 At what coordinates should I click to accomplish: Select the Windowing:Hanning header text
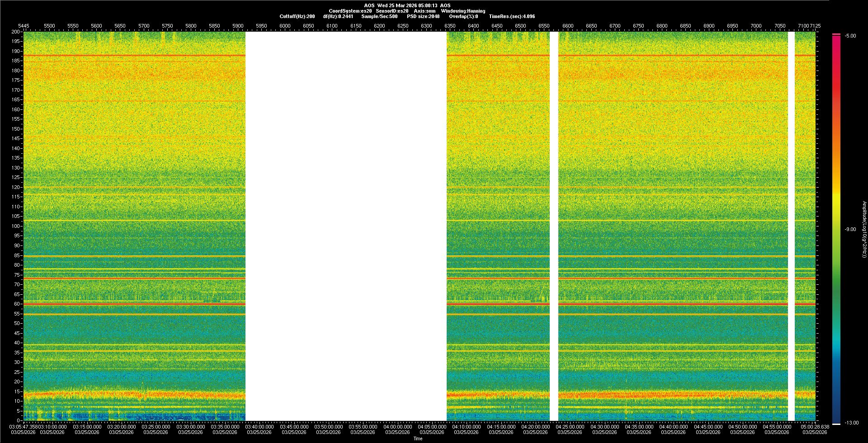[x=463, y=11]
